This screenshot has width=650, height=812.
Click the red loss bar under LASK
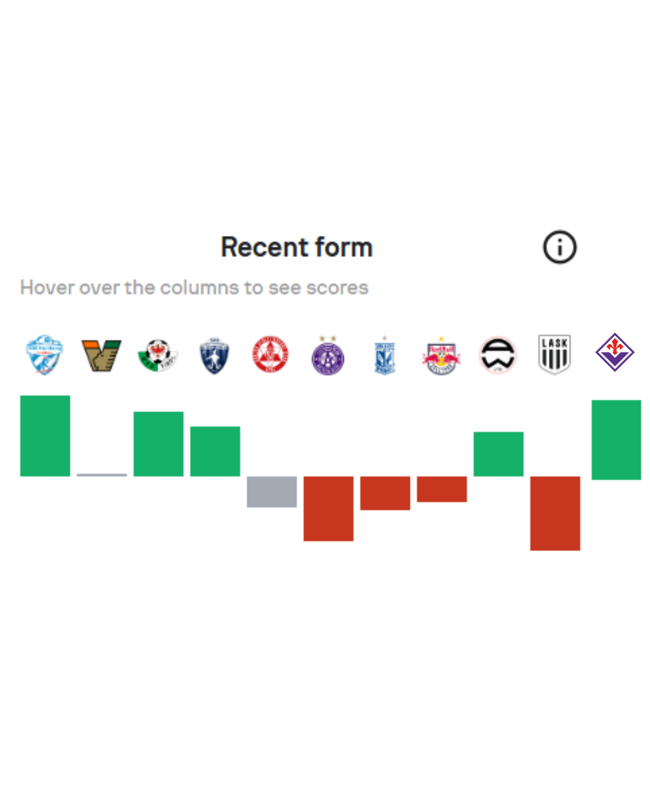coord(555,513)
